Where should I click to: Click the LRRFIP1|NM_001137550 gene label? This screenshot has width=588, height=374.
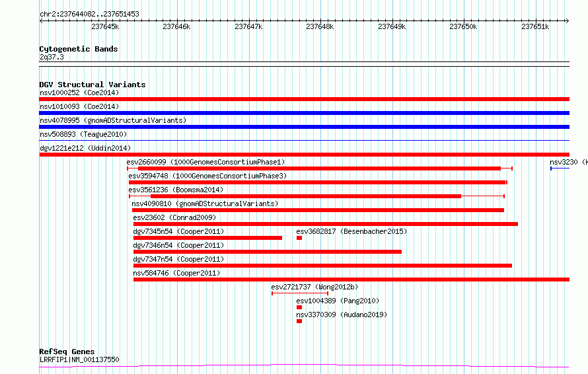click(79, 359)
